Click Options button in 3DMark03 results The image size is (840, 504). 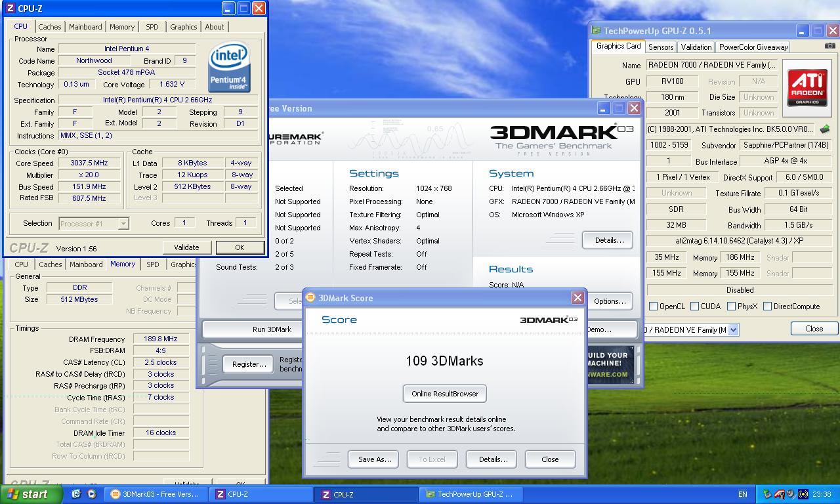[x=610, y=301]
